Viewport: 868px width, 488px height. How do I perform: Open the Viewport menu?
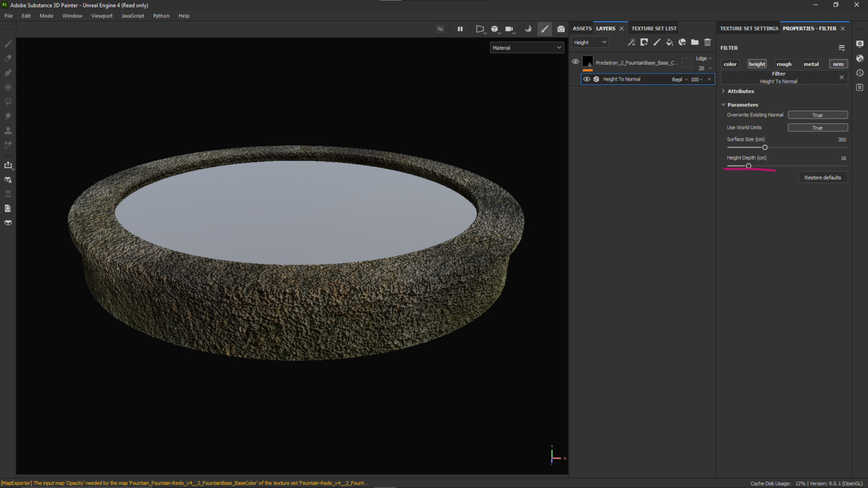point(102,16)
